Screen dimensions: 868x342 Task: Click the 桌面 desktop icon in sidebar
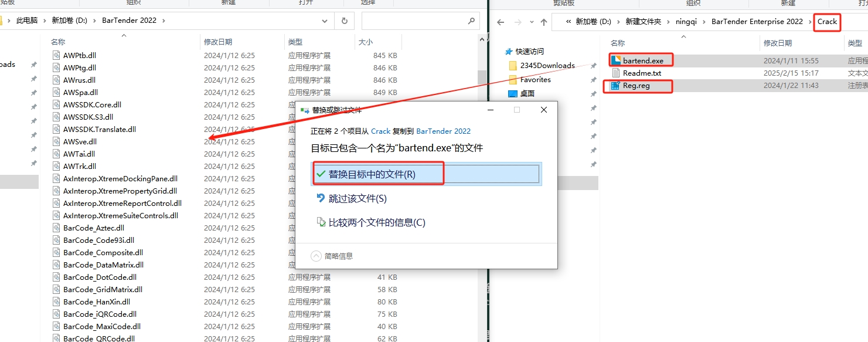[513, 94]
